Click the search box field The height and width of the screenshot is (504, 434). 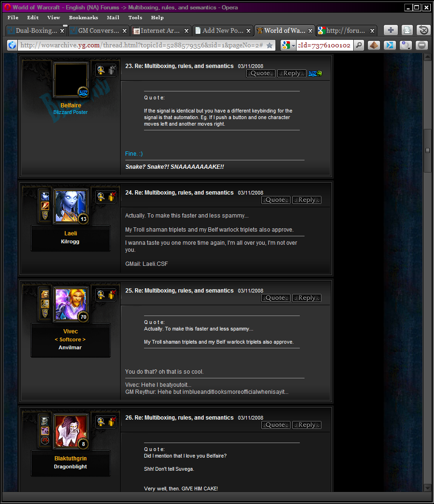tap(325, 45)
